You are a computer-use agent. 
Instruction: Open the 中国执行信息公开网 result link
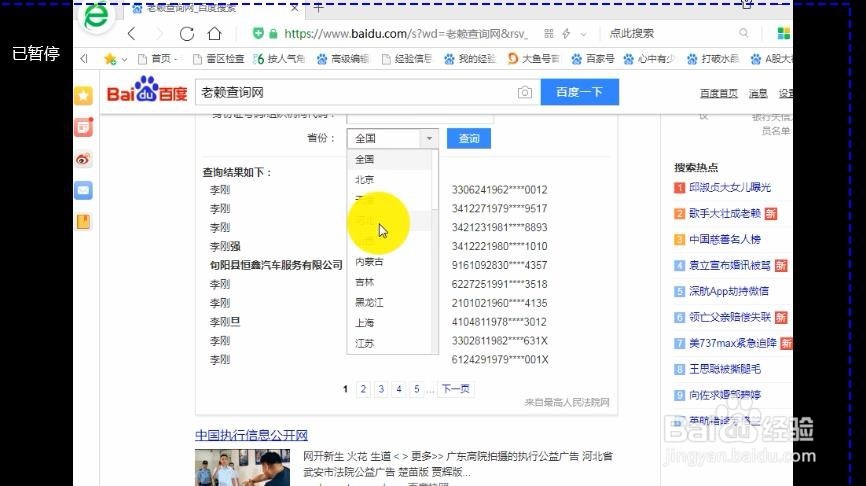(251, 435)
